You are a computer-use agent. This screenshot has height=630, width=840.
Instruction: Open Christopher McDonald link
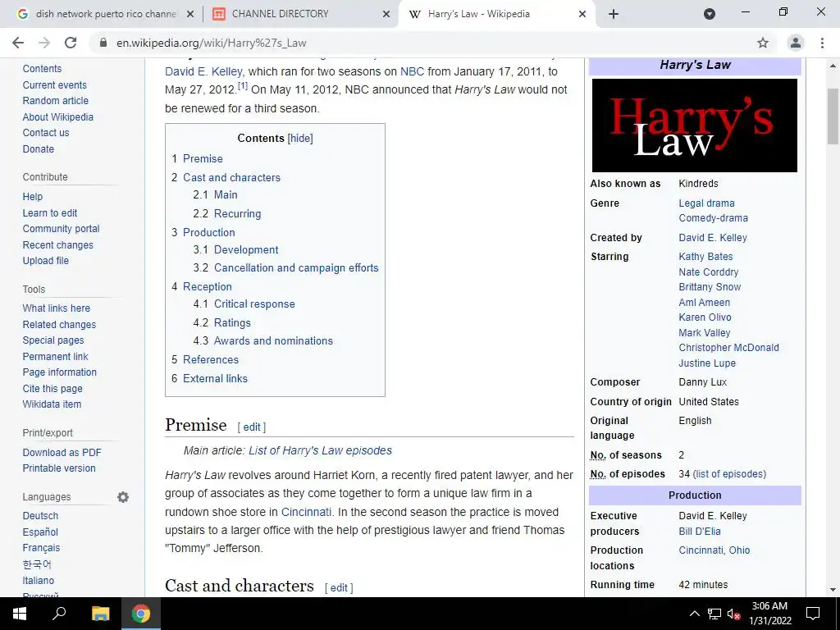click(x=728, y=348)
